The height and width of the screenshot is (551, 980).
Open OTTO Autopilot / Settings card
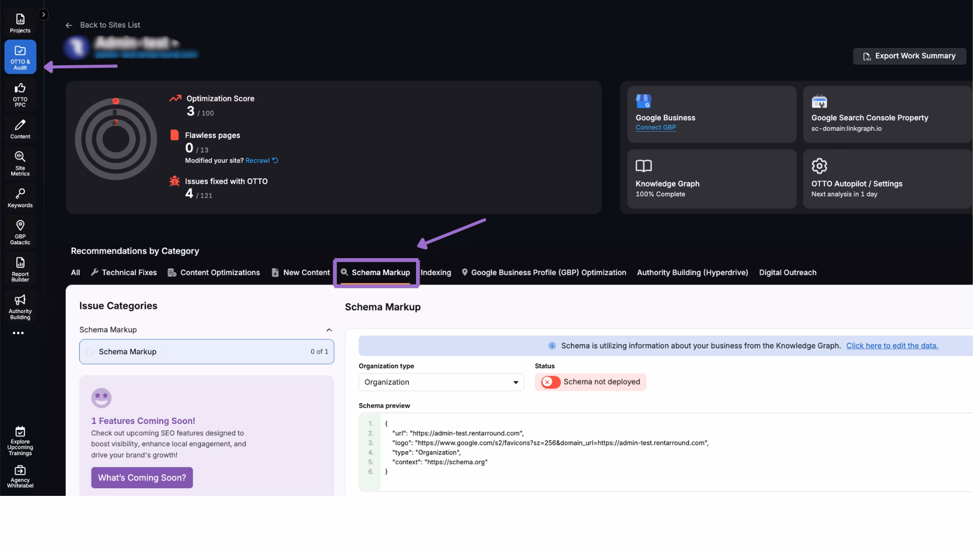coord(887,179)
